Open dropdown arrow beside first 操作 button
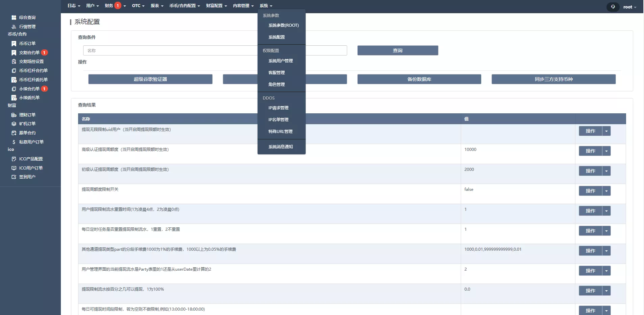This screenshot has height=315, width=644. [606, 131]
